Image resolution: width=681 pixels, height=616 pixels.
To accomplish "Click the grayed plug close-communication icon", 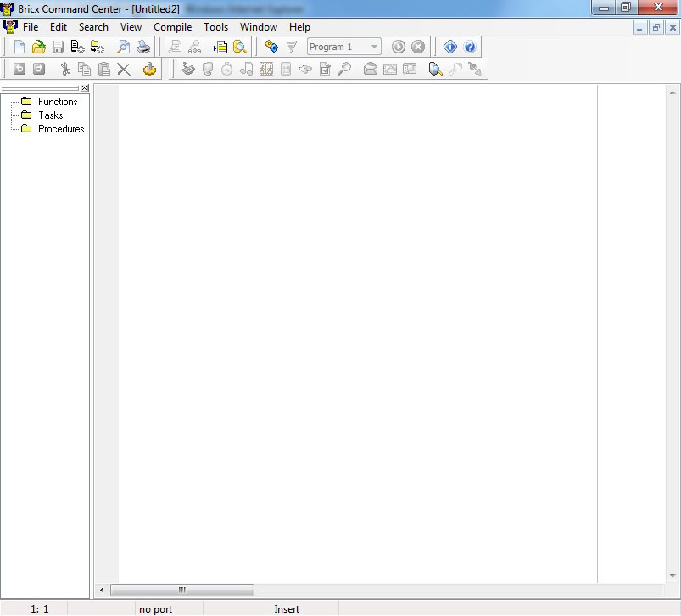I will (475, 69).
